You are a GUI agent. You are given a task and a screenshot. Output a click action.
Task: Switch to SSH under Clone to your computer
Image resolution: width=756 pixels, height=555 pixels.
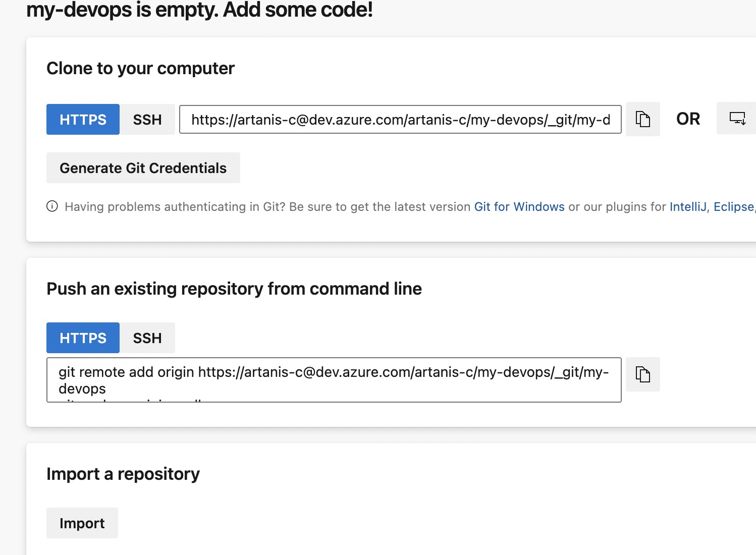pyautogui.click(x=147, y=120)
